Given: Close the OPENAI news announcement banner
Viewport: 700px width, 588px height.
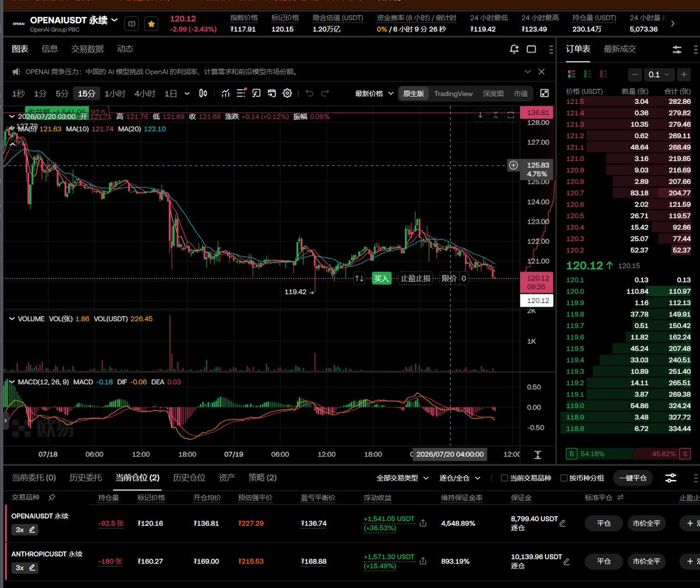Looking at the screenshot, I should [542, 72].
